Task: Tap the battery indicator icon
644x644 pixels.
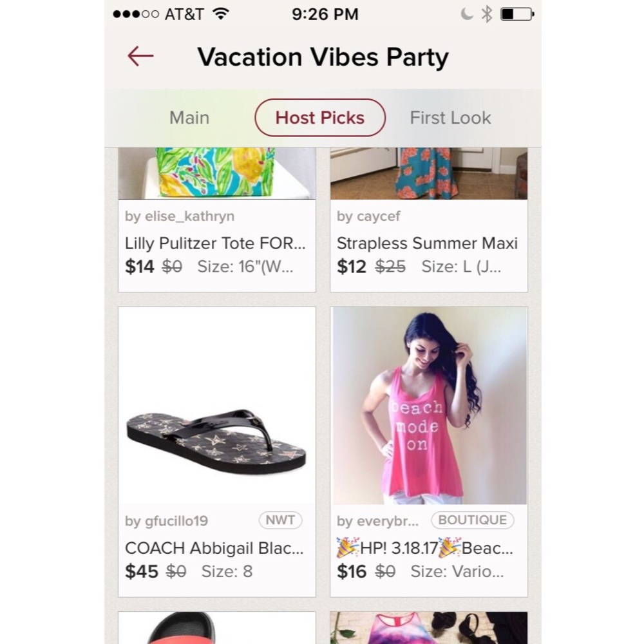Action: 517,14
